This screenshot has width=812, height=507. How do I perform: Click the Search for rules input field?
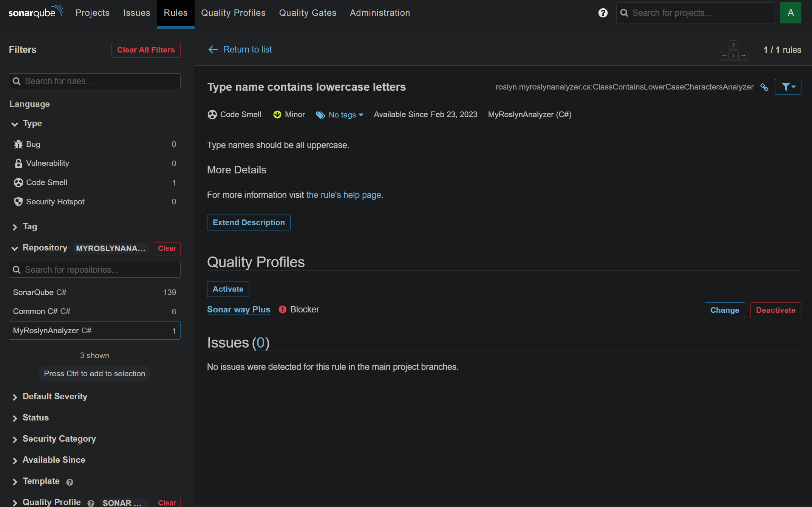coord(95,81)
